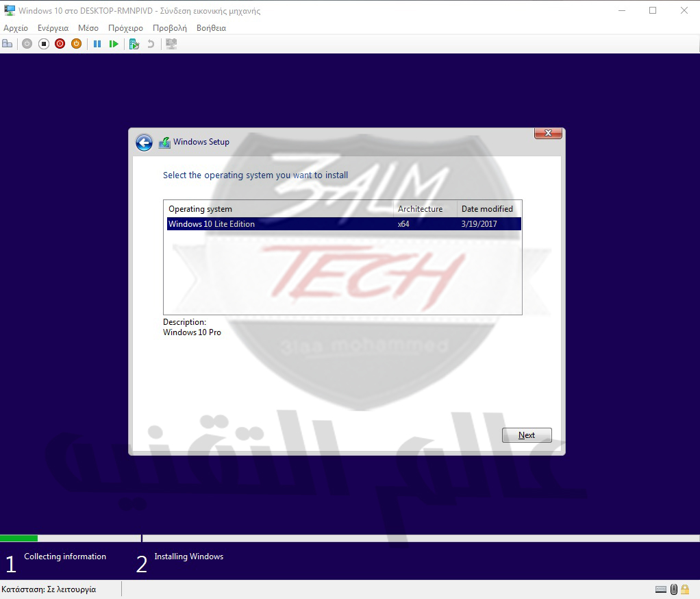Image resolution: width=700 pixels, height=599 pixels.
Task: Open the Αρχείο menu
Action: [x=16, y=27]
